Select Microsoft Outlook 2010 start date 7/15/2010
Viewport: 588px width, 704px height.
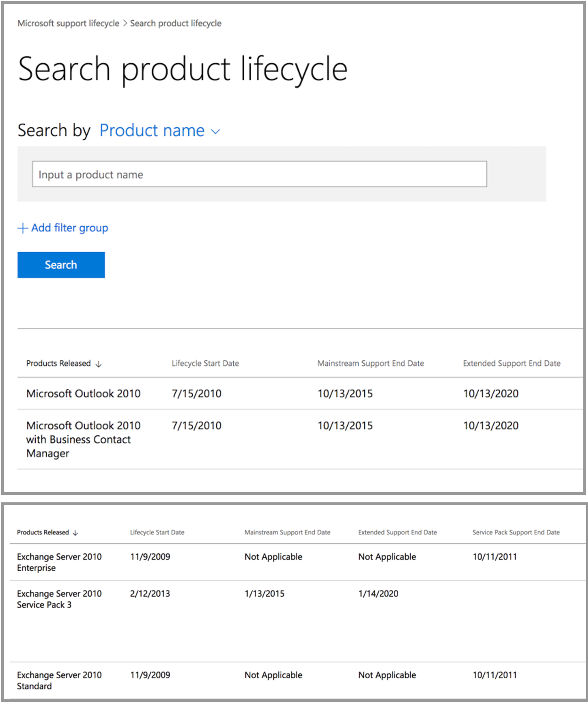tap(196, 393)
